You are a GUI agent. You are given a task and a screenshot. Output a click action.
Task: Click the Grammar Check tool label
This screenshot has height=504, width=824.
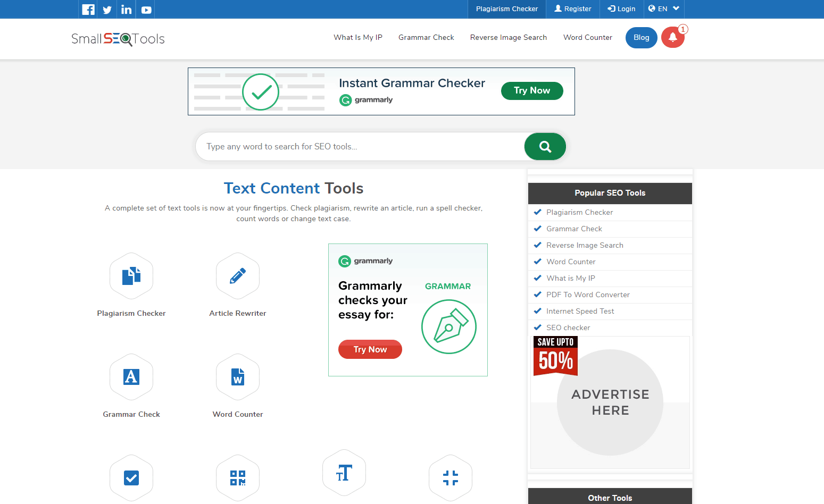(131, 414)
